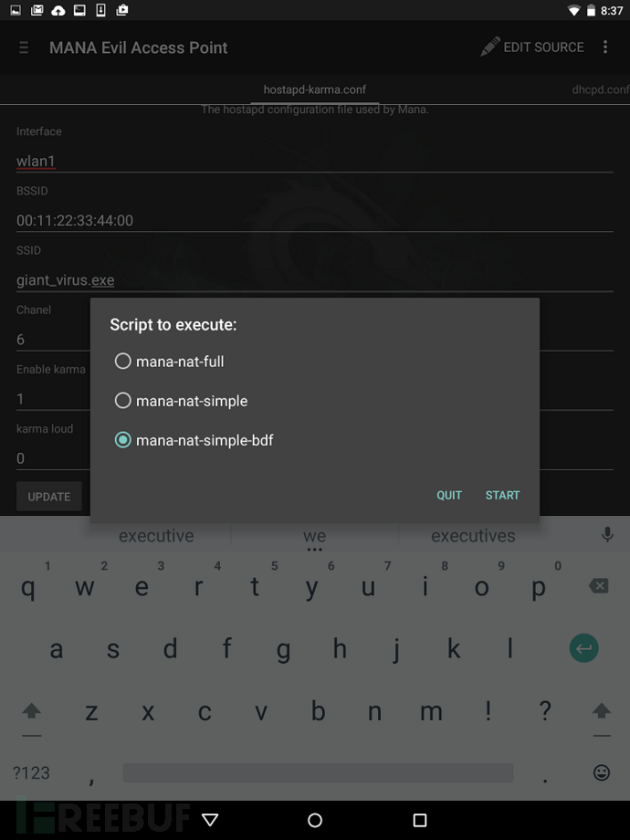Tap the Android home circle button

315,820
